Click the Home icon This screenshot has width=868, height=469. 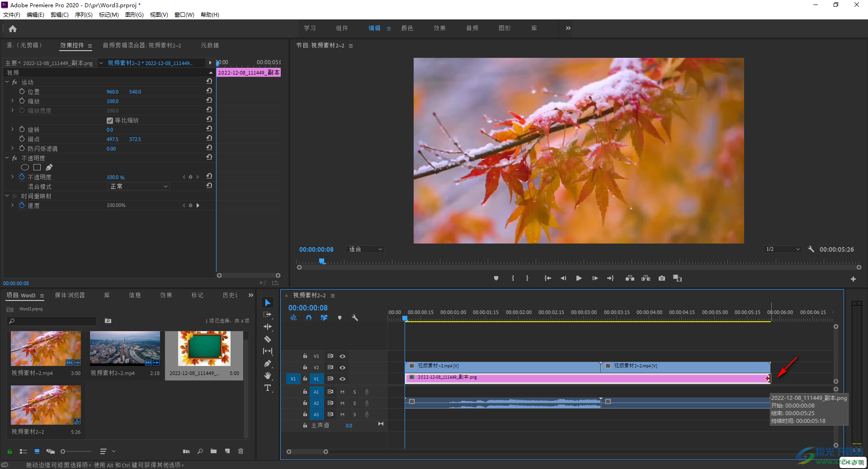(x=13, y=29)
